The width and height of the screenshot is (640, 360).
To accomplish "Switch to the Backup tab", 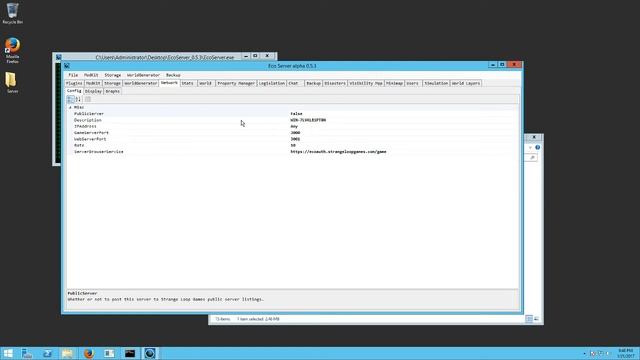I will (313, 83).
